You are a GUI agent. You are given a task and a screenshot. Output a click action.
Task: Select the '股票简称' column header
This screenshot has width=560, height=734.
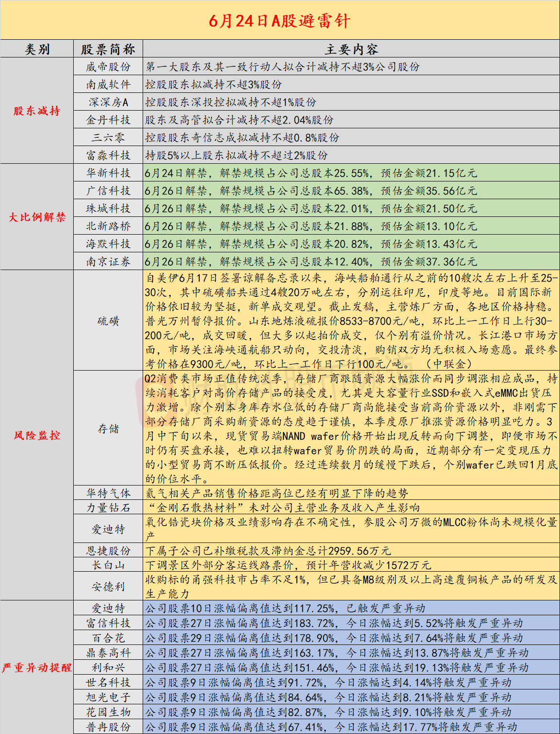coord(108,49)
